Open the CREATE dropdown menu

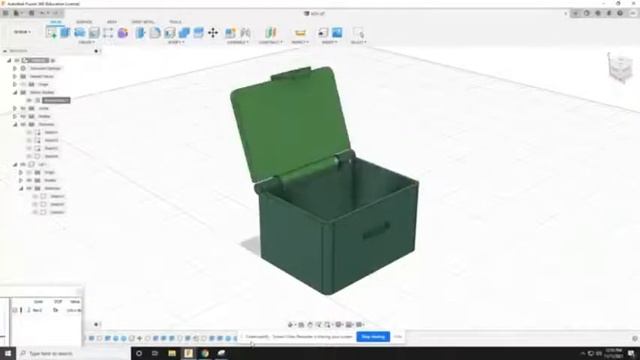click(x=86, y=42)
